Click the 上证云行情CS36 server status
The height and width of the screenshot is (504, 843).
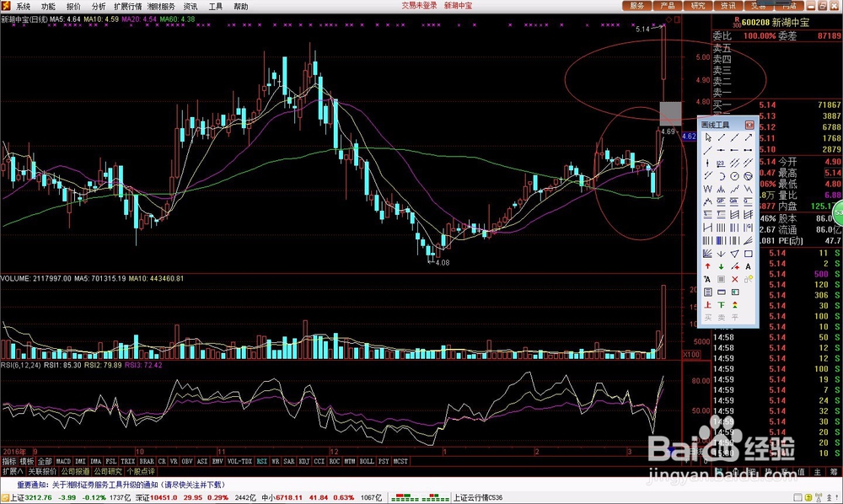478,497
